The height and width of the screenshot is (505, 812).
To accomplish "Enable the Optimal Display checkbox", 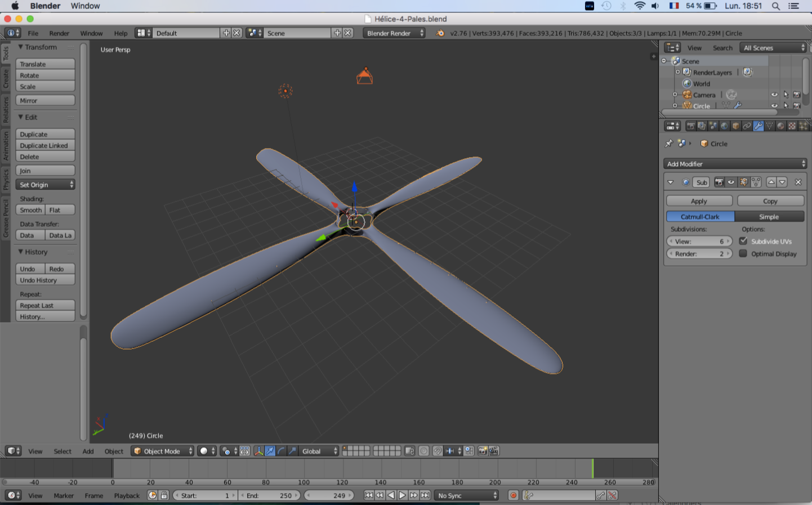I will (x=743, y=253).
